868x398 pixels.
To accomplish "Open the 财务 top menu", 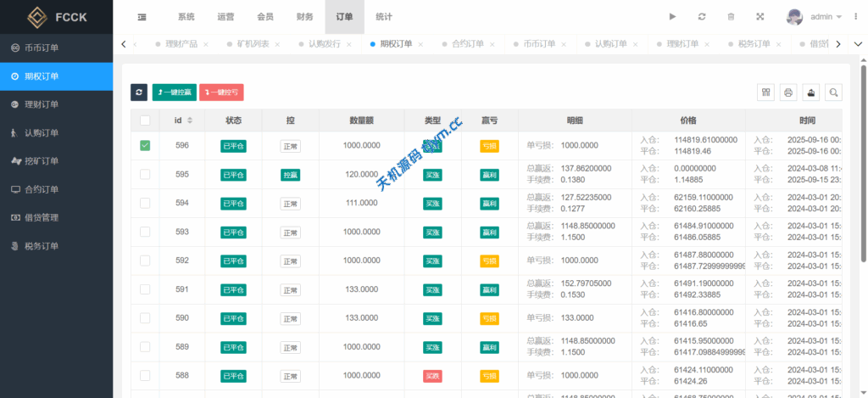I will [x=304, y=17].
